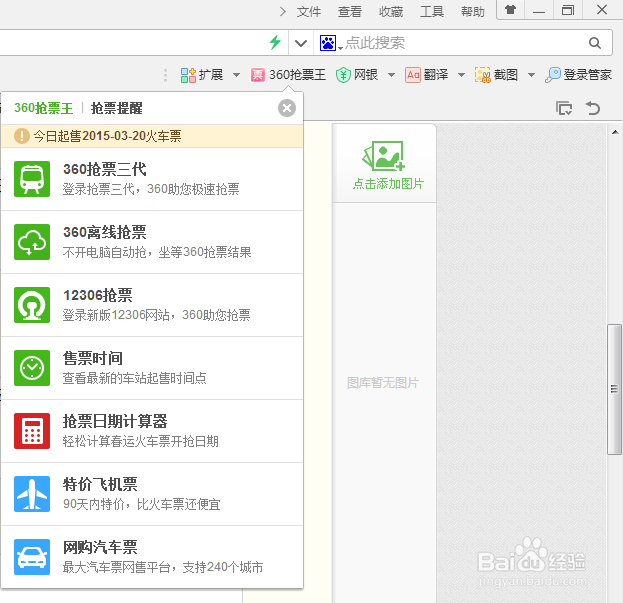Image resolution: width=623 pixels, height=603 pixels.
Task: Click text 轻松计算春运火车票开抢日期
Action: point(141,441)
